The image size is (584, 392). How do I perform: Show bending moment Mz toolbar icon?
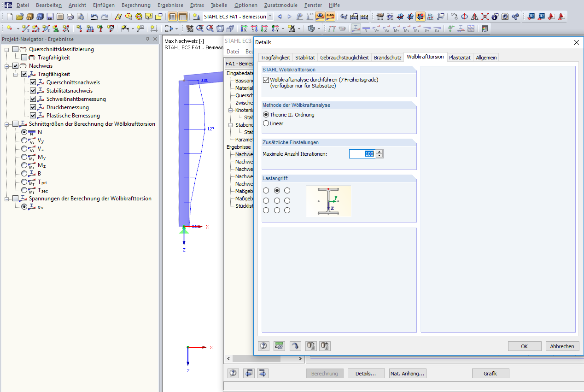coord(417,29)
